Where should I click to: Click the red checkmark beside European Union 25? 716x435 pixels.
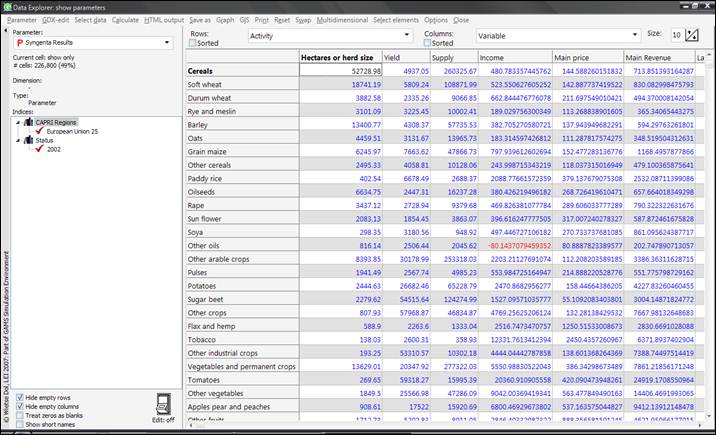click(39, 130)
